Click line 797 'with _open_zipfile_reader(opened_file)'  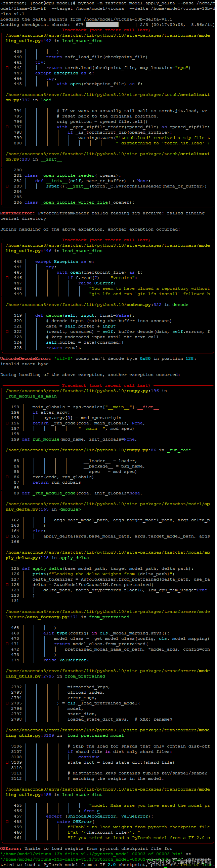pyautogui.click(x=133, y=127)
